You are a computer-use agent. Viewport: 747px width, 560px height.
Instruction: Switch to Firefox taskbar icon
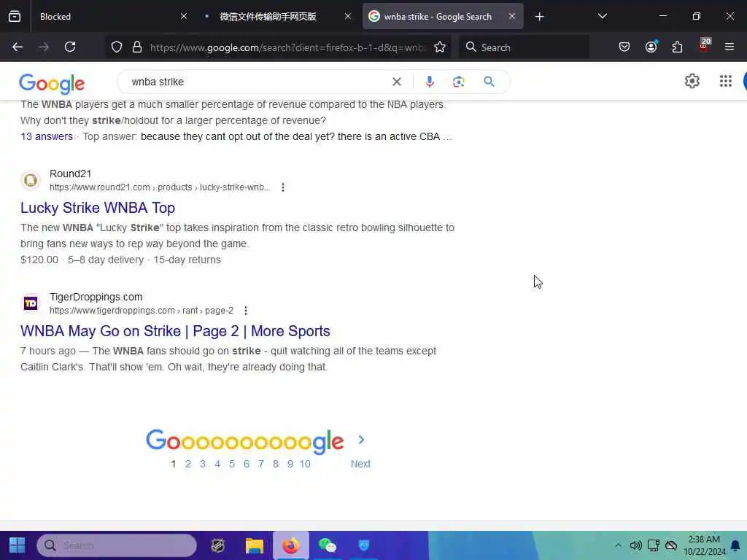click(x=290, y=545)
